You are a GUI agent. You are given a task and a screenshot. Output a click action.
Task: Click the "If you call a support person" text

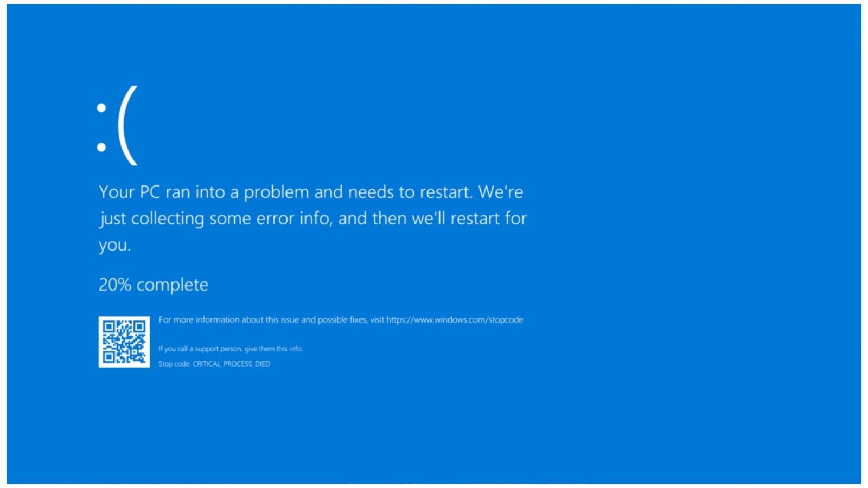(x=231, y=349)
